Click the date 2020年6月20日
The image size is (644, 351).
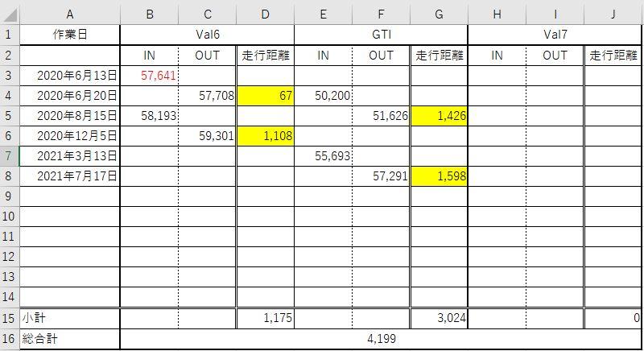(x=70, y=96)
